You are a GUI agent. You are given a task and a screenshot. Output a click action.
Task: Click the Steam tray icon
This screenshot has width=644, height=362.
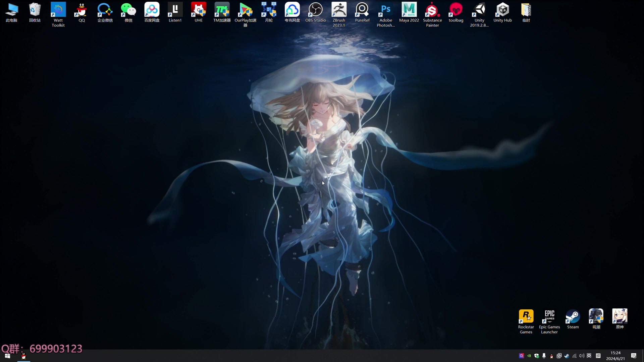pyautogui.click(x=567, y=356)
